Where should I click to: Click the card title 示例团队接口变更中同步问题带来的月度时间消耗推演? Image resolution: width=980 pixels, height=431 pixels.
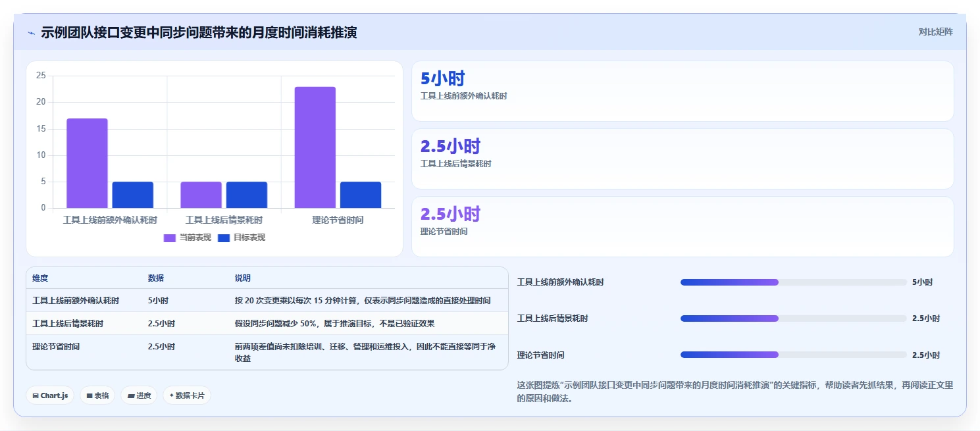coord(199,32)
